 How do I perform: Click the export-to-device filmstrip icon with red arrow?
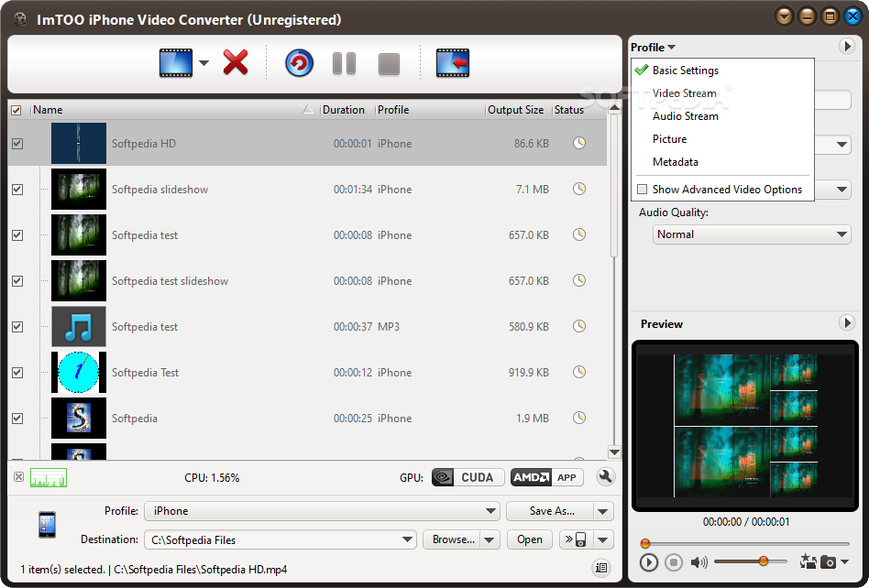point(453,63)
